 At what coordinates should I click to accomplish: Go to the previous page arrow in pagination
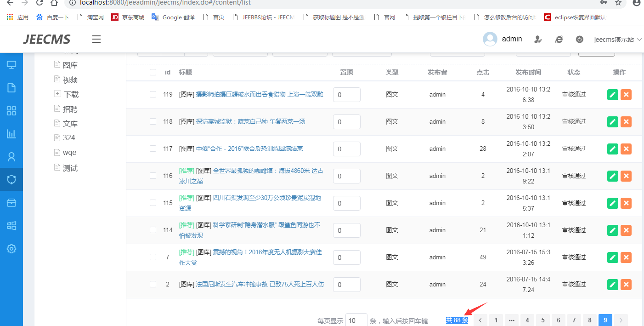point(480,320)
